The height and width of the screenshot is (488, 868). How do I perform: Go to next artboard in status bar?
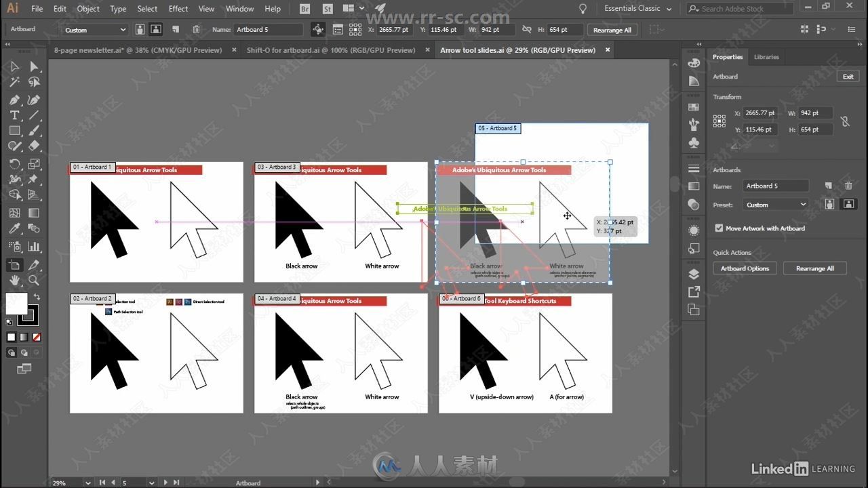pos(165,483)
